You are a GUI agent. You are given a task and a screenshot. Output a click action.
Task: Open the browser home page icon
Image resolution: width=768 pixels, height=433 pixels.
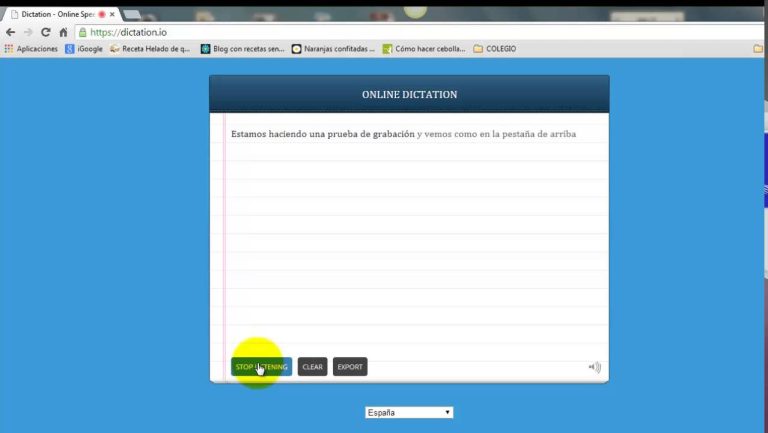[63, 32]
